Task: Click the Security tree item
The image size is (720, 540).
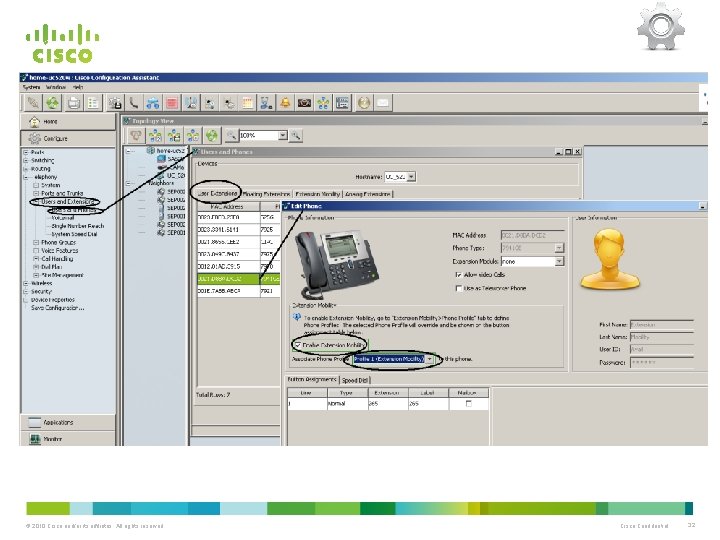Action: pyautogui.click(x=41, y=292)
